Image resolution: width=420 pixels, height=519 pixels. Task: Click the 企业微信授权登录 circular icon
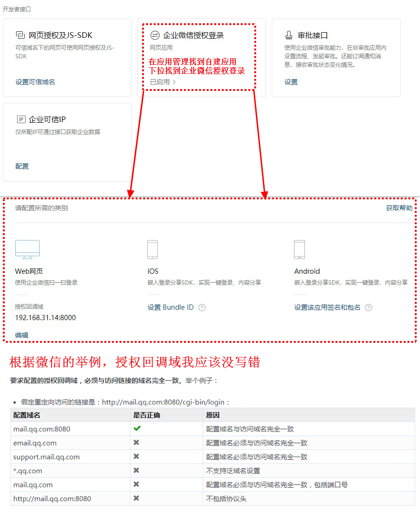pos(155,35)
